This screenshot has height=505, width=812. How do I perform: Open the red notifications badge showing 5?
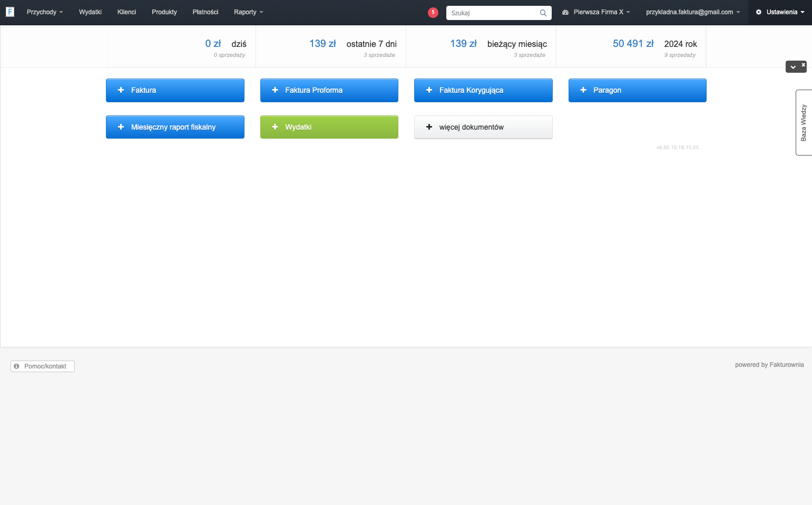pos(433,12)
